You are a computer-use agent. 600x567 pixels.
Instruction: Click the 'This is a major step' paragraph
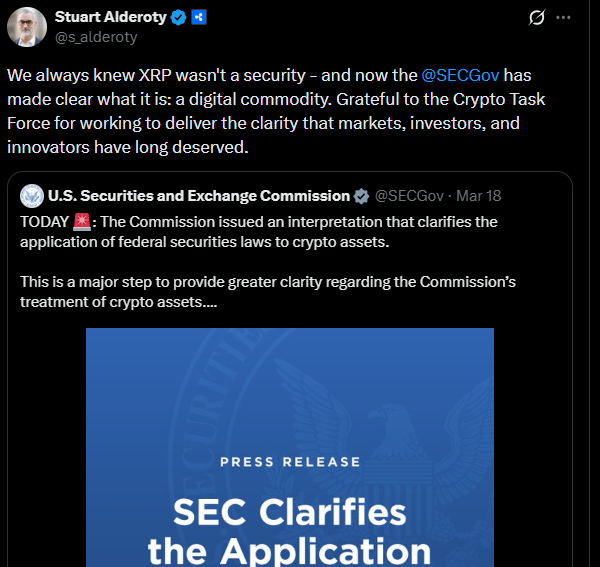tap(268, 292)
